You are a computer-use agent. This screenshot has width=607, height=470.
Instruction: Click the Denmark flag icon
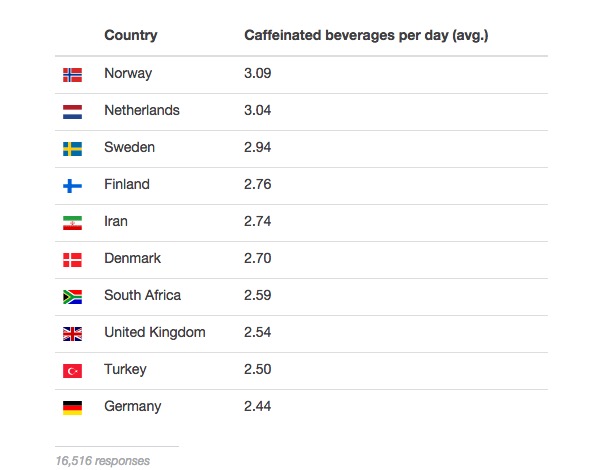(x=72, y=259)
